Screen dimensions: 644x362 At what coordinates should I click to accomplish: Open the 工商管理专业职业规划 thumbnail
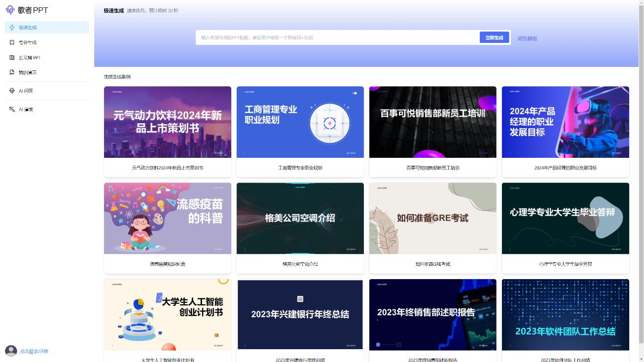point(300,122)
